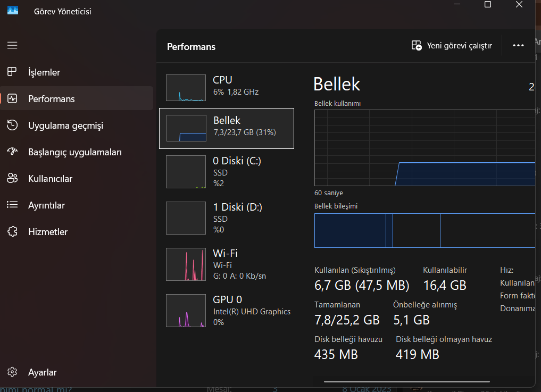Image resolution: width=541 pixels, height=392 pixels.
Task: Click the Uygulama geçmişi history icon
Action: pyautogui.click(x=12, y=126)
